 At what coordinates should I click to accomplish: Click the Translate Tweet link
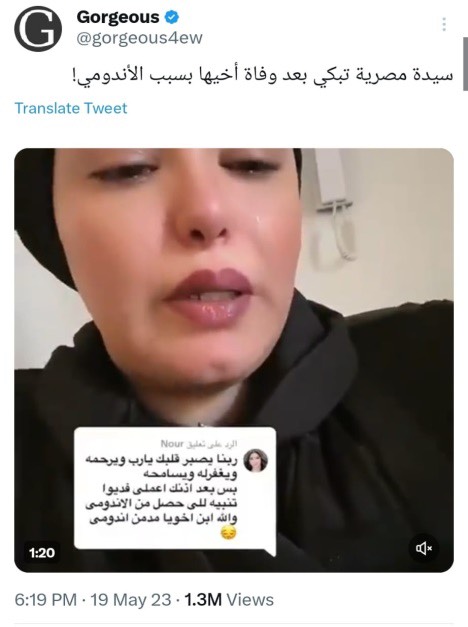click(71, 108)
